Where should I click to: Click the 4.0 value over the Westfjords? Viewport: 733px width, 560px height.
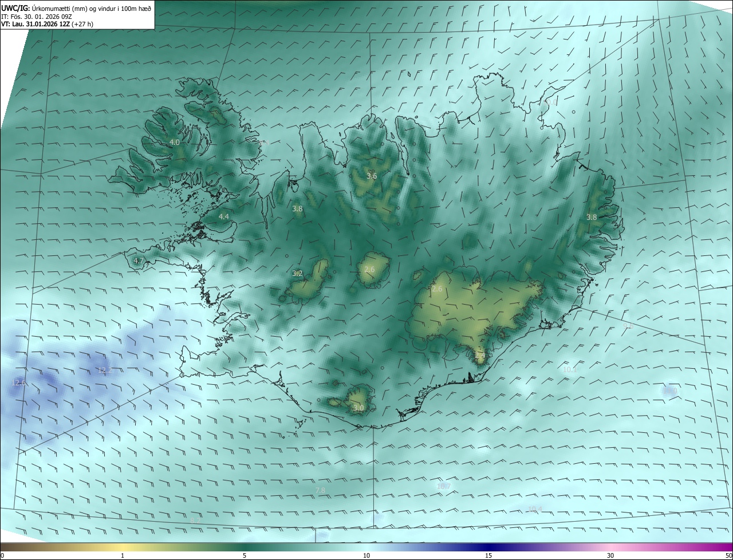tap(175, 142)
